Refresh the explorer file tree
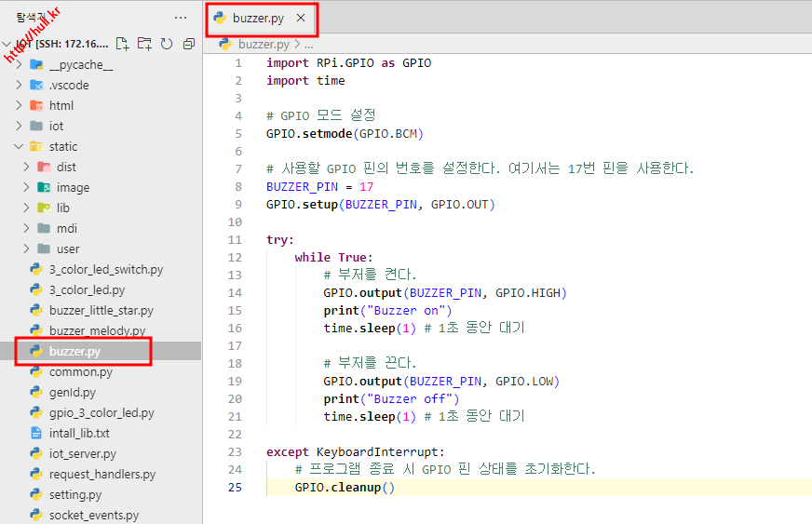812x524 pixels. click(x=167, y=44)
